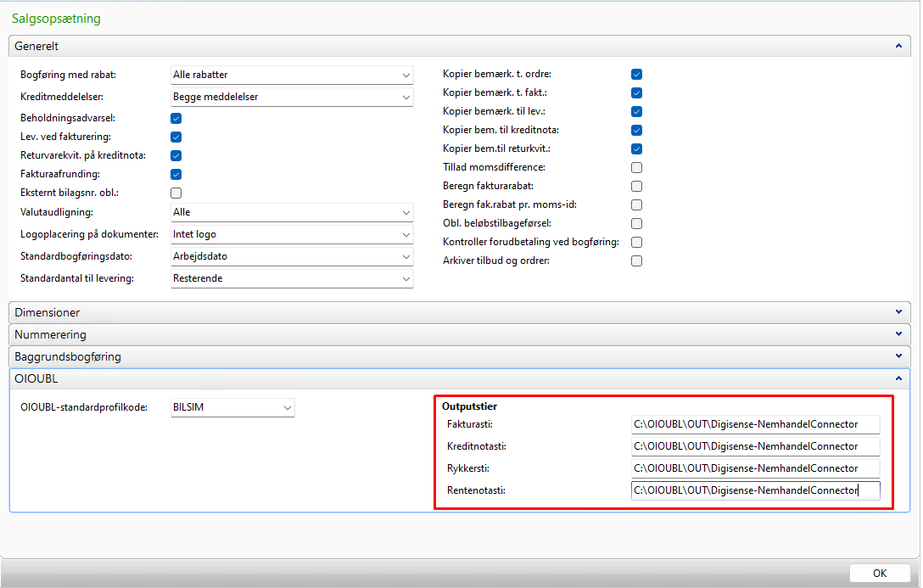Uncheck Kopier bem. til kreditnota
Viewport: 923px width, 588px height.
[636, 130]
